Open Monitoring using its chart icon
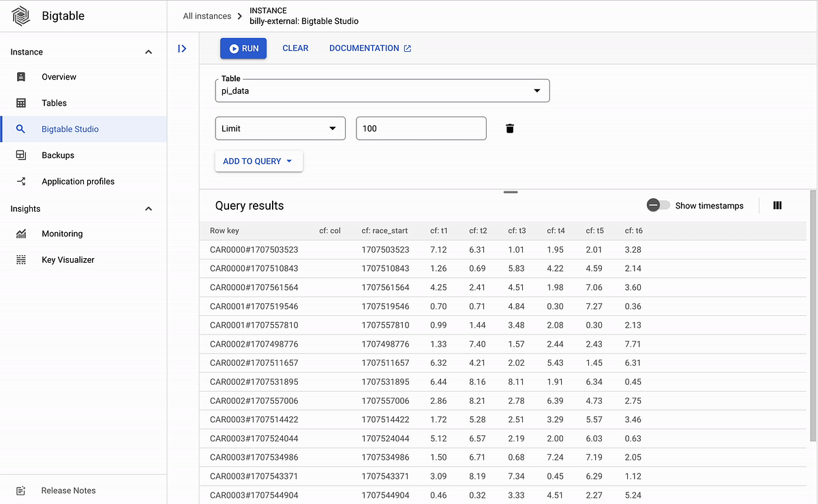The width and height of the screenshot is (818, 504). [22, 234]
